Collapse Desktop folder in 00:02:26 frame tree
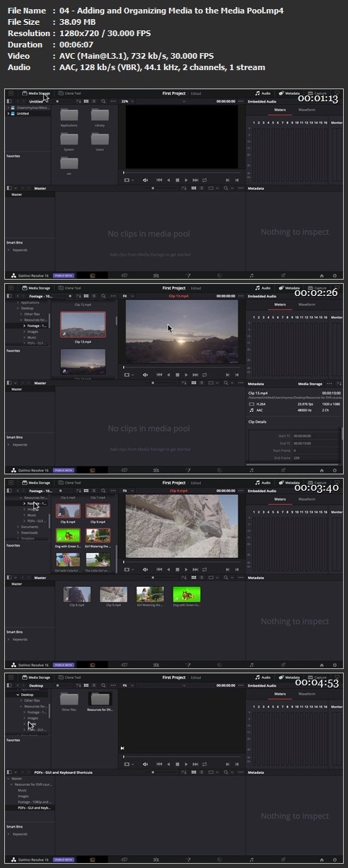348x868 pixels. tap(18, 308)
